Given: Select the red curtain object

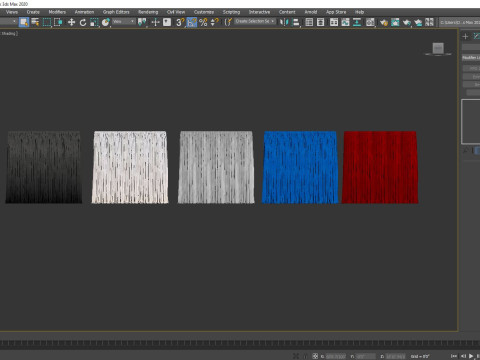Looking at the screenshot, I should [x=380, y=167].
